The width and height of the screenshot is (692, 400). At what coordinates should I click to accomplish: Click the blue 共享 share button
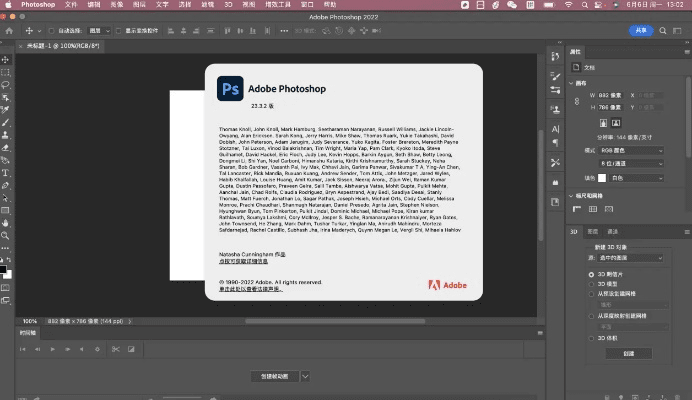pyautogui.click(x=638, y=30)
